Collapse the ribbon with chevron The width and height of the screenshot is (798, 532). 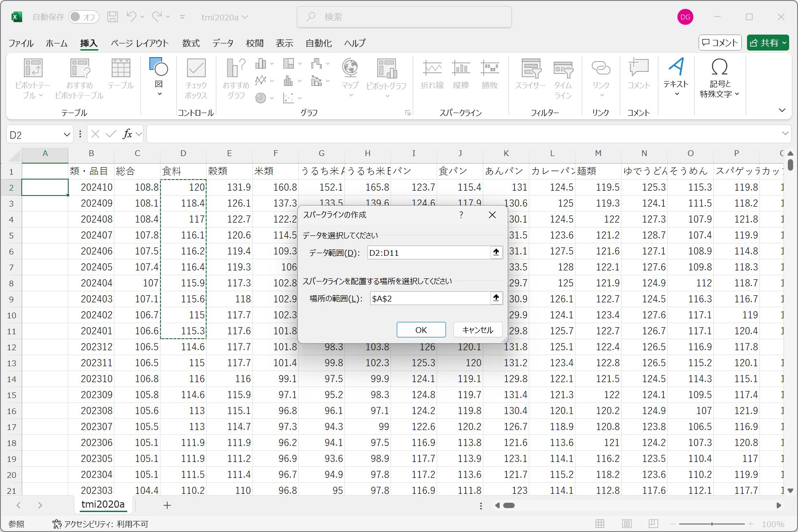[782, 110]
